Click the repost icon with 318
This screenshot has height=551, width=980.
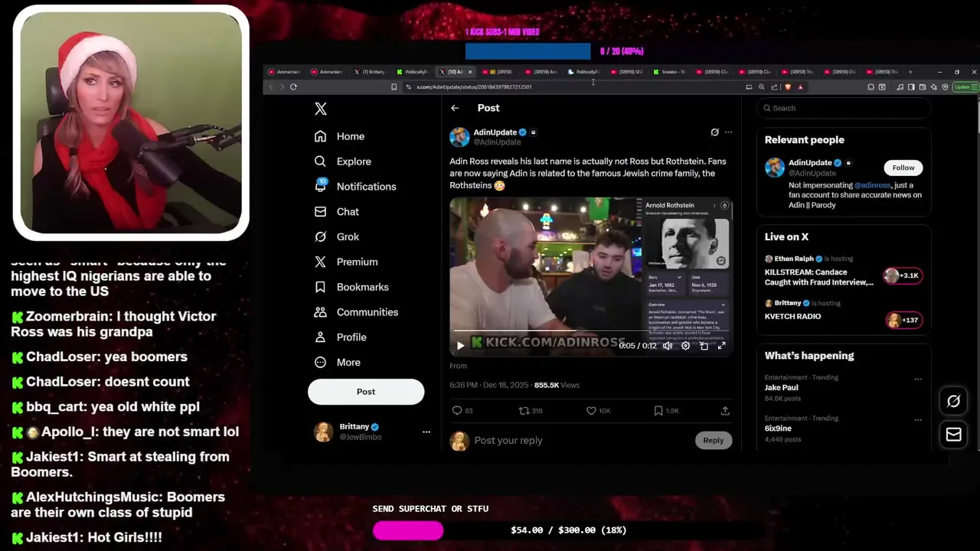click(x=531, y=411)
